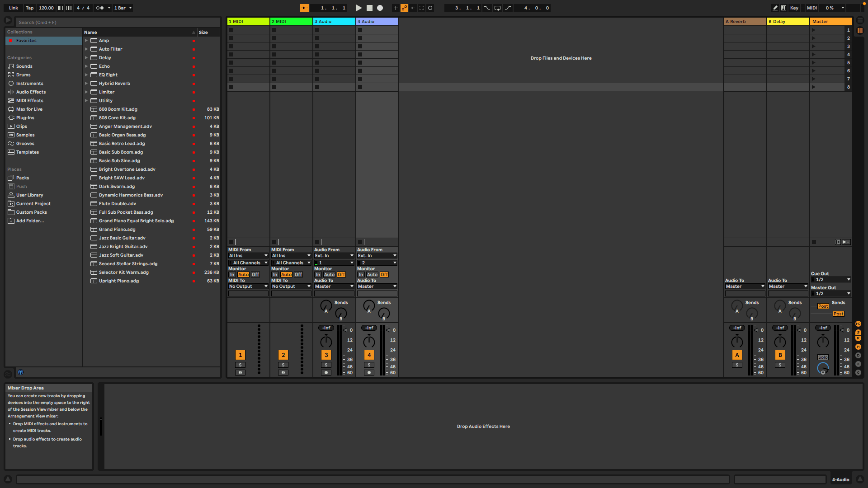The height and width of the screenshot is (488, 868).
Task: Stop all clips from Master track
Action: coord(814,242)
